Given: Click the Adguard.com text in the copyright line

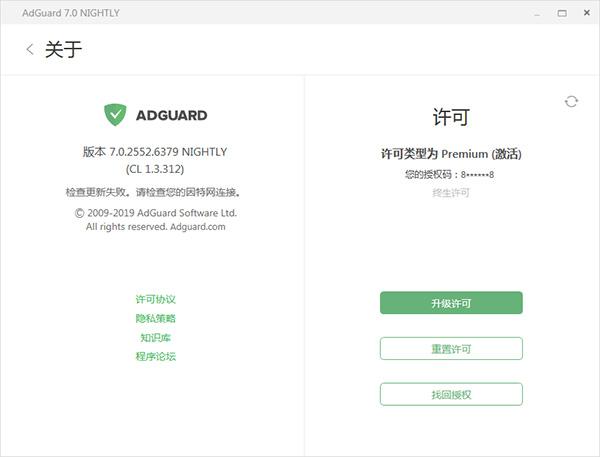Looking at the screenshot, I should [x=198, y=227].
